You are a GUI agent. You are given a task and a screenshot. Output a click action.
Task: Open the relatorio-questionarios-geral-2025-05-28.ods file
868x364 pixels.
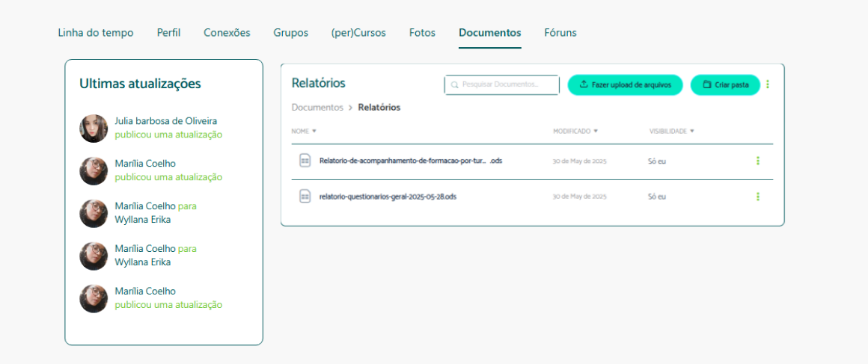click(388, 197)
